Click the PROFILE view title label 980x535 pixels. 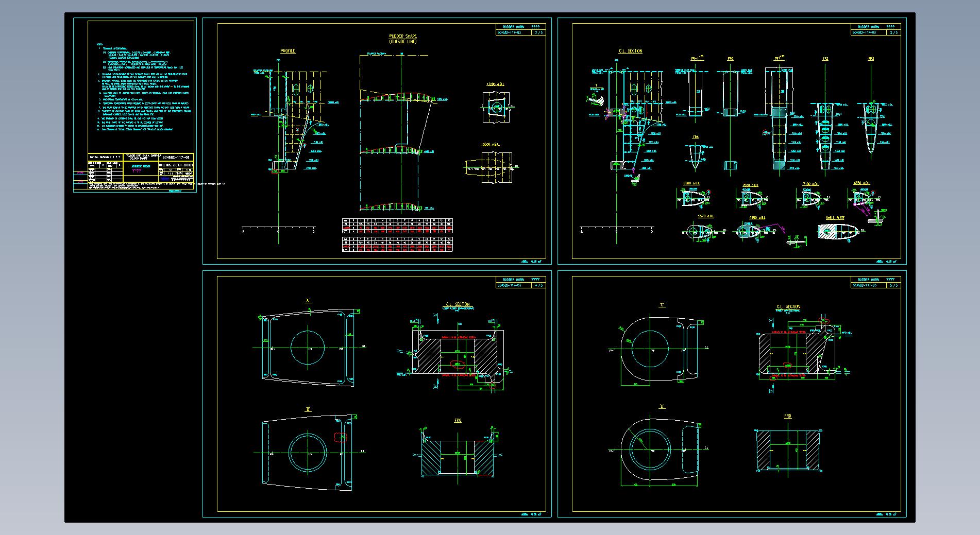coord(288,51)
